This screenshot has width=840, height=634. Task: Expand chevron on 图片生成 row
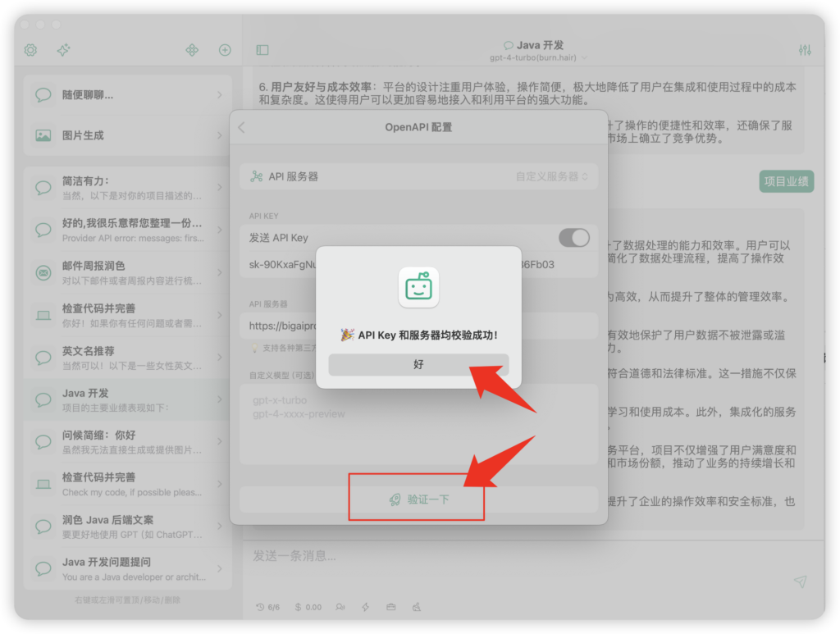coord(220,135)
